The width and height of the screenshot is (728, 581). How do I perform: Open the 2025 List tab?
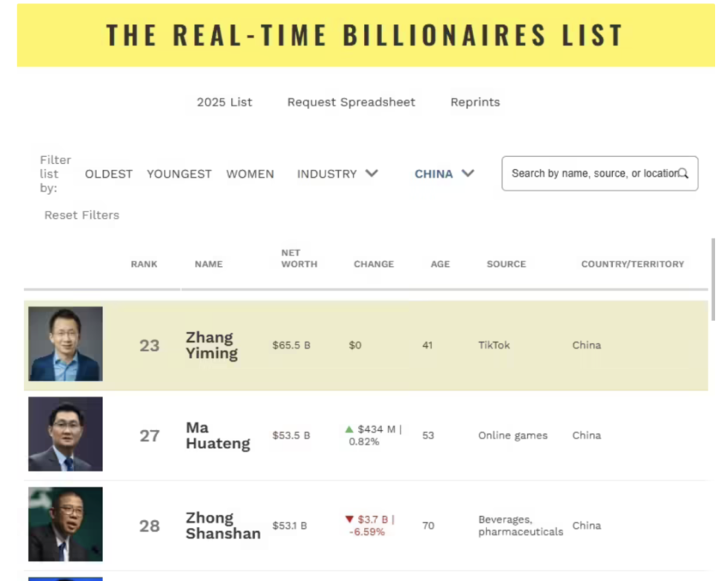[224, 102]
